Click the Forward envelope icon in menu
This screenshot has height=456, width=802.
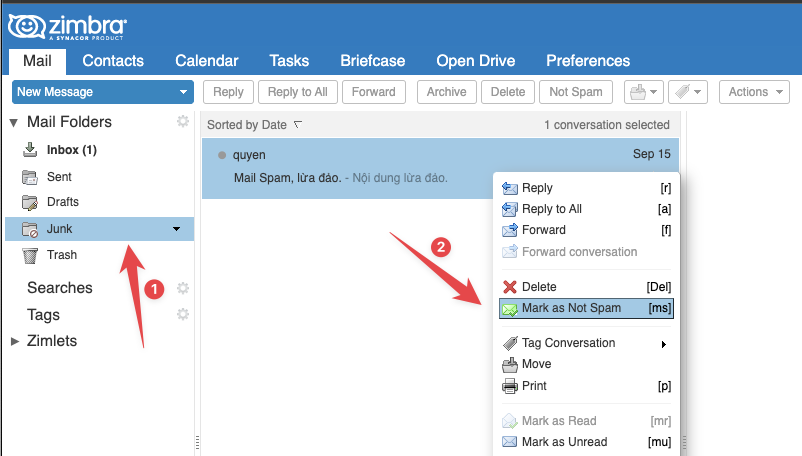click(509, 230)
